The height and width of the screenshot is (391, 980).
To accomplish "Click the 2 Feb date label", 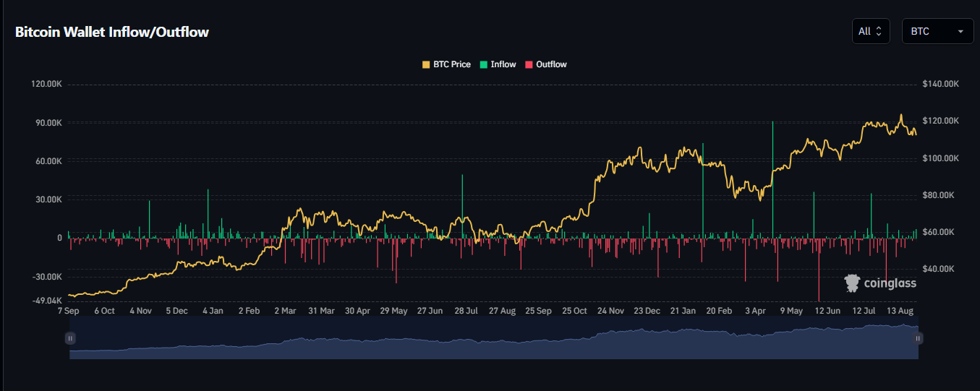I will coord(249,311).
